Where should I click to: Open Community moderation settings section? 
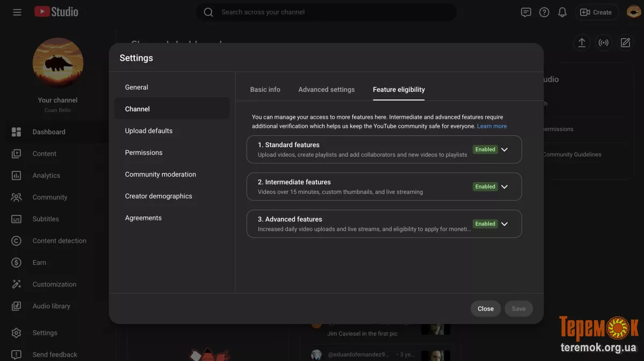[160, 175]
